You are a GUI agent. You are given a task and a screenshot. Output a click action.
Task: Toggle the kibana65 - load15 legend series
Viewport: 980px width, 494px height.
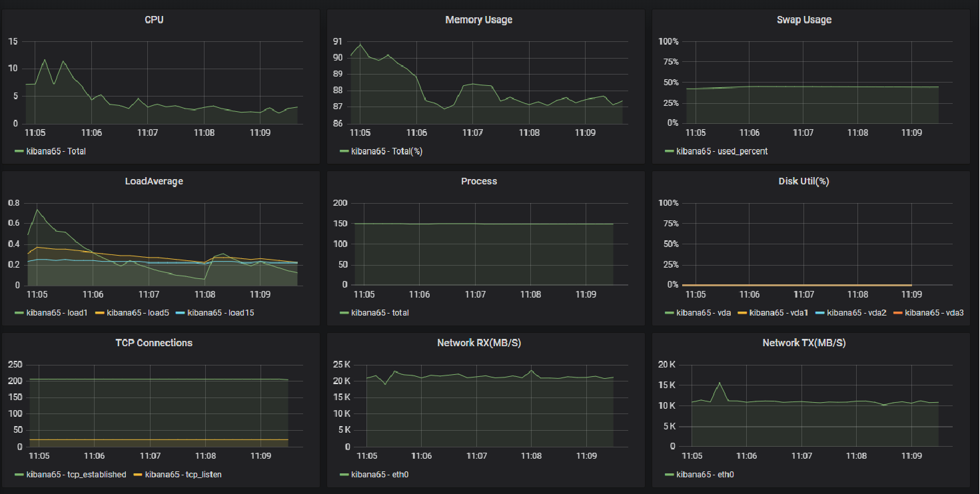coord(221,312)
